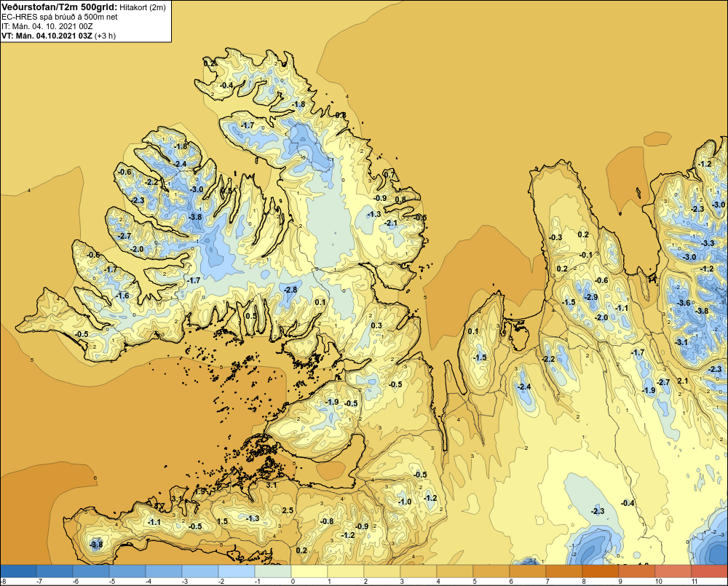Click the '9' label on the legend
The height and width of the screenshot is (586, 728).
[x=620, y=582]
